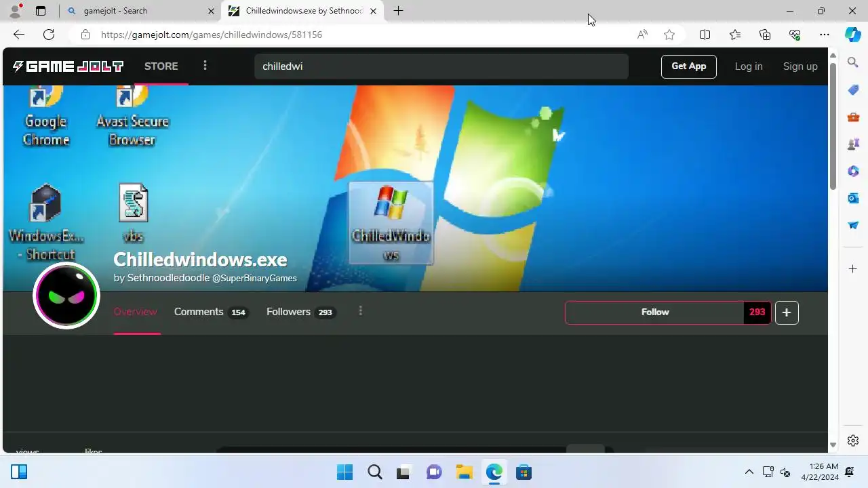Open the Copilot sidebar
The image size is (868, 488).
853,35
